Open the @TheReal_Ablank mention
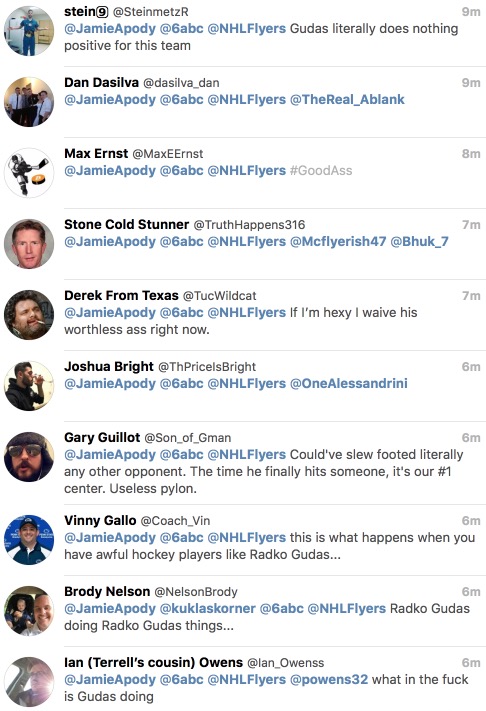Viewport: 486px width, 711px height. tap(347, 100)
